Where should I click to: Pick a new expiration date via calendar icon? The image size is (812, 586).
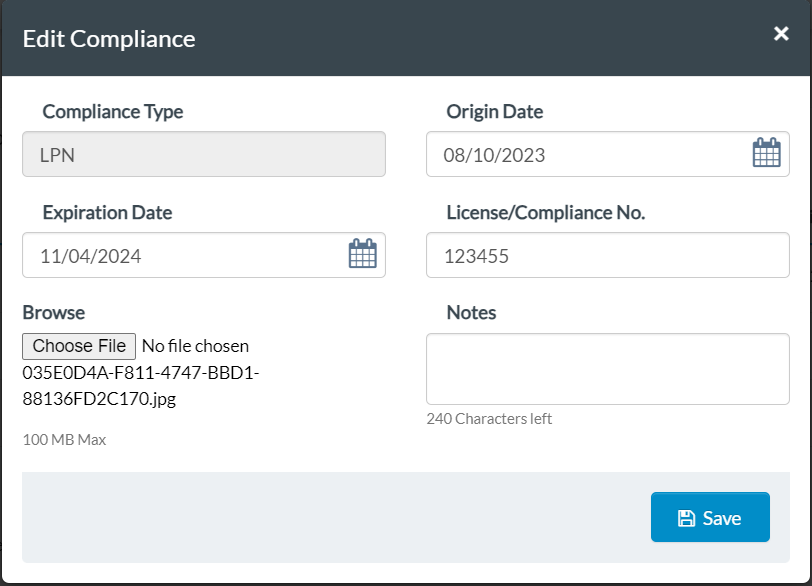(x=363, y=254)
